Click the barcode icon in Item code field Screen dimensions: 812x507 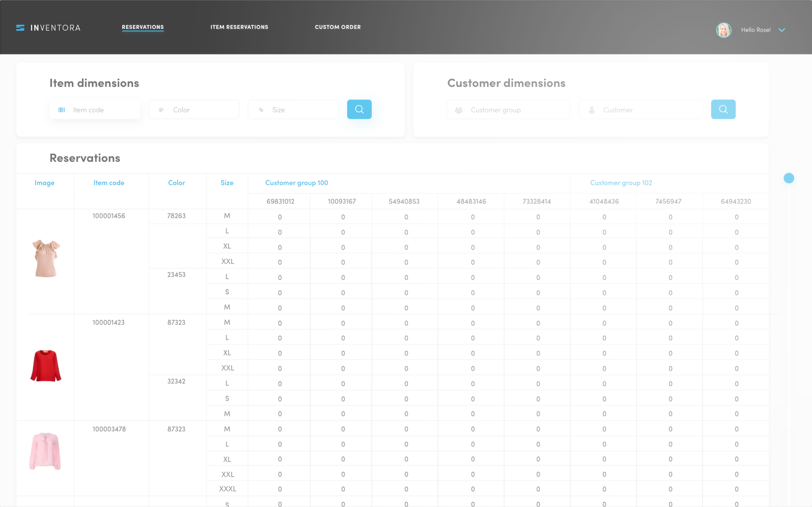tap(62, 110)
